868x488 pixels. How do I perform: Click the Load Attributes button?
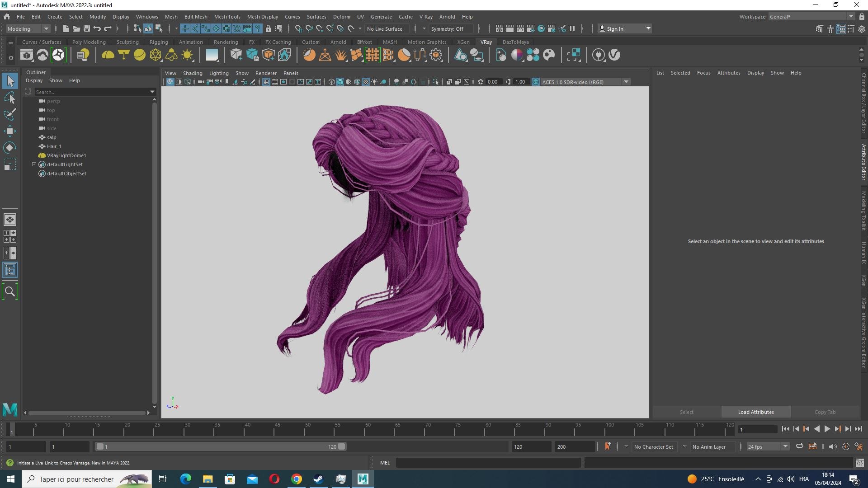click(756, 412)
